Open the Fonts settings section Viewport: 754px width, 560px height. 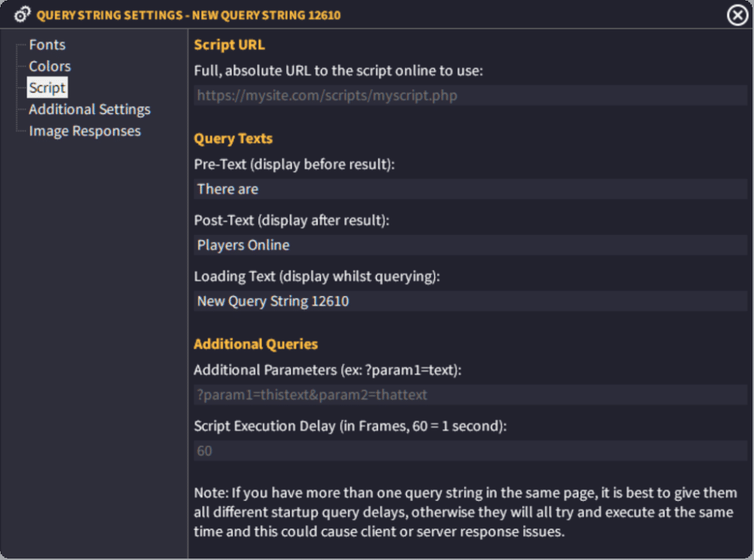point(47,45)
